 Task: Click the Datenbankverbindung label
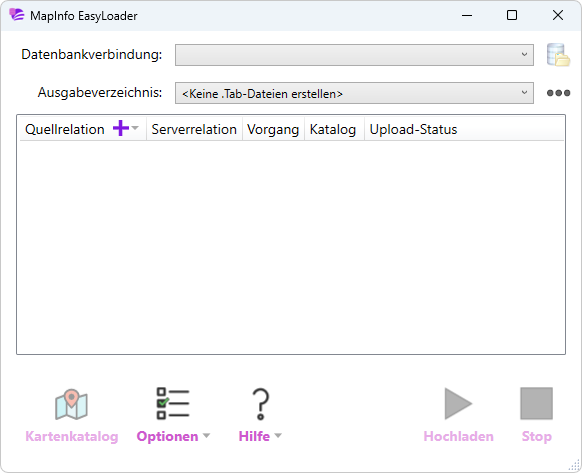[92, 55]
